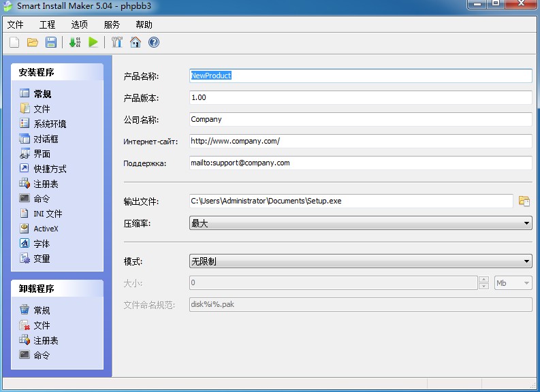Minimize the Smart Install Maker window
The width and height of the screenshot is (540, 392).
pyautogui.click(x=477, y=4)
